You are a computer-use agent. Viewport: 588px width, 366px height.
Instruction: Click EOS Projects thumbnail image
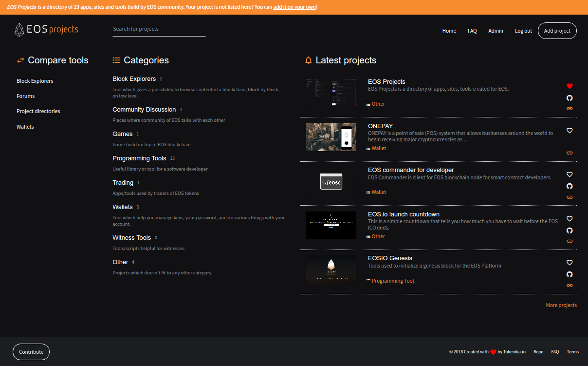(331, 93)
